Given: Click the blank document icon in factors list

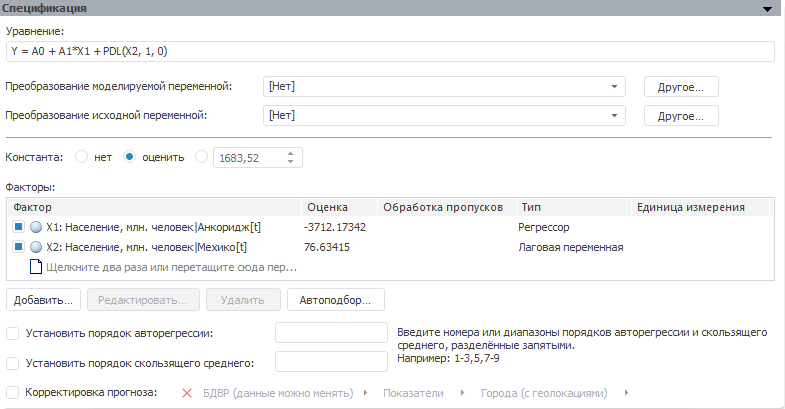Looking at the screenshot, I should click(36, 267).
